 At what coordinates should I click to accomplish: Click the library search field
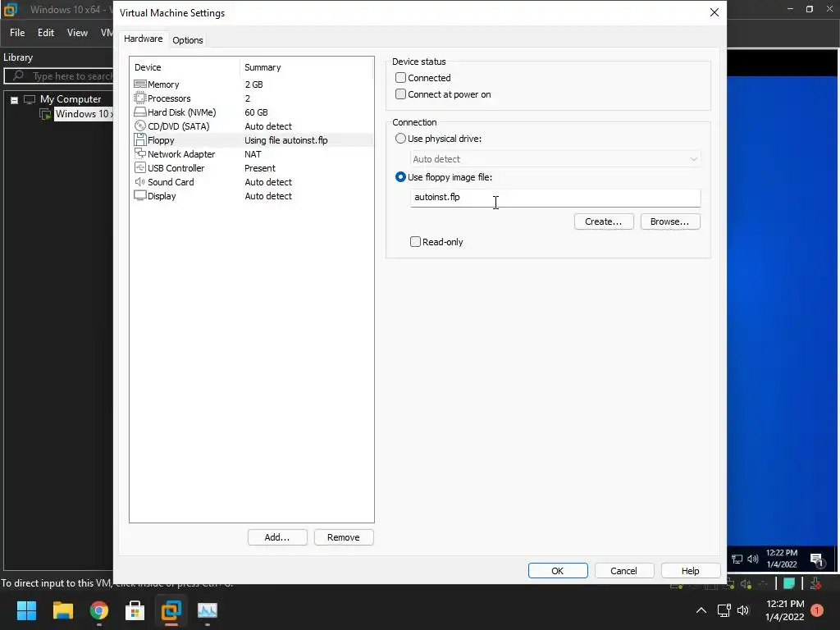pyautogui.click(x=59, y=76)
